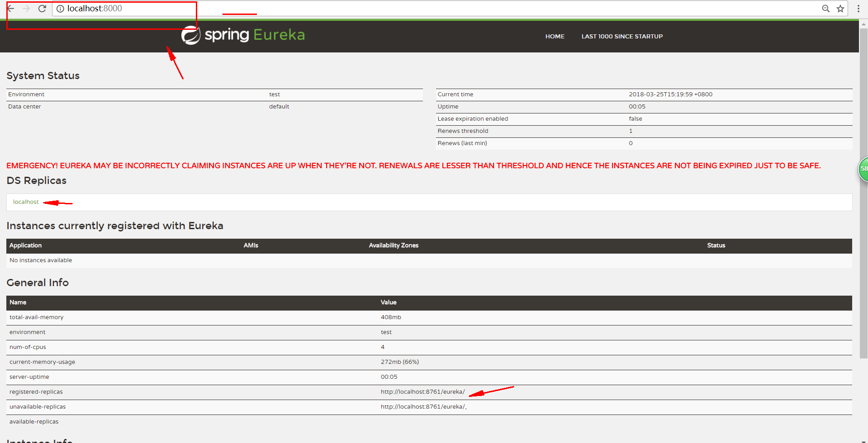Follow the localhost link under DS Replicas
868x443 pixels.
point(26,202)
